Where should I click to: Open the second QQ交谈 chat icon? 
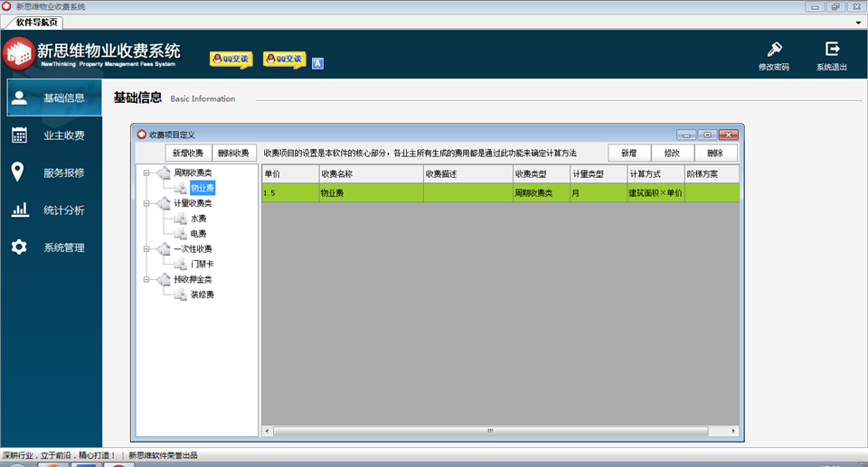(285, 60)
